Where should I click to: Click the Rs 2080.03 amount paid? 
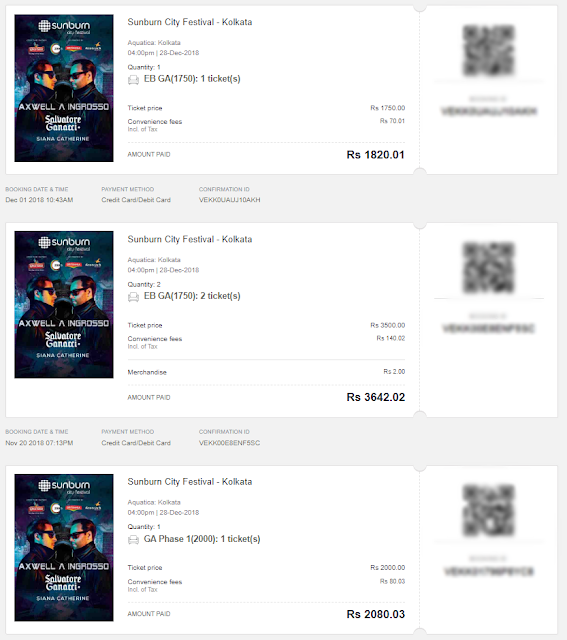pos(376,614)
